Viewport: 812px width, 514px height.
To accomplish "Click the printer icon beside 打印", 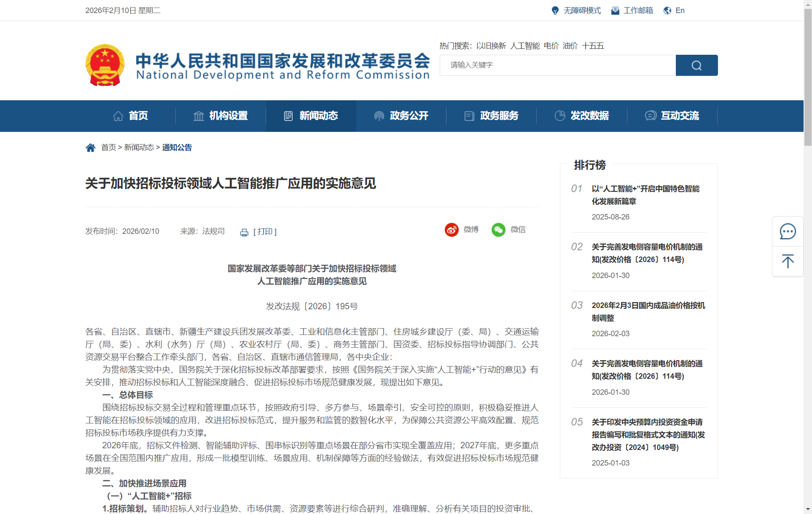I will pos(244,232).
